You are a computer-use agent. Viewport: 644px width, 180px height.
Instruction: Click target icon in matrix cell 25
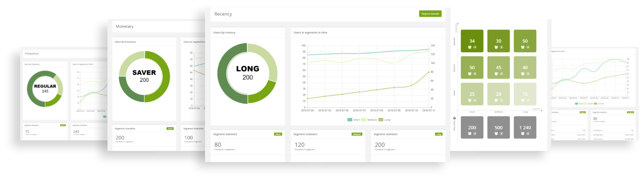coord(475,100)
